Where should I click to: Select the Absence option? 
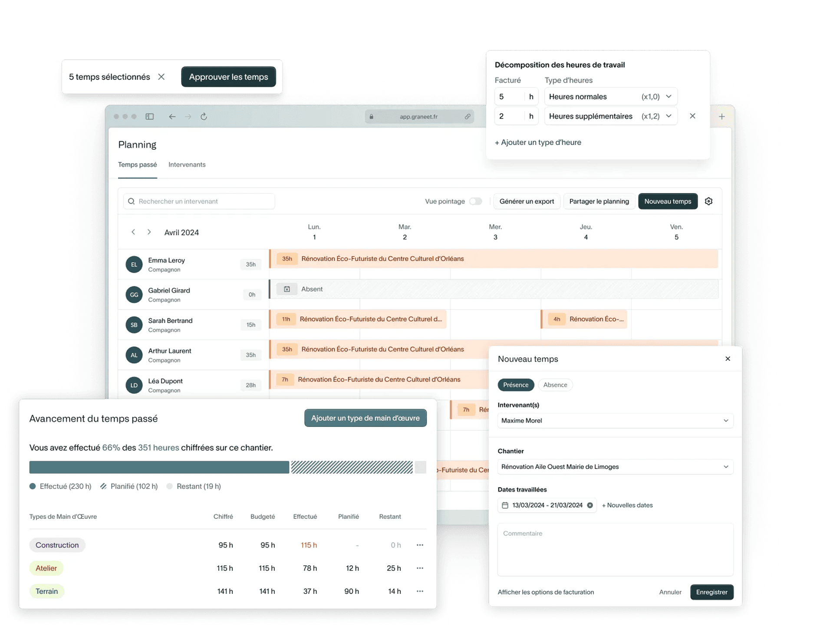coord(555,385)
